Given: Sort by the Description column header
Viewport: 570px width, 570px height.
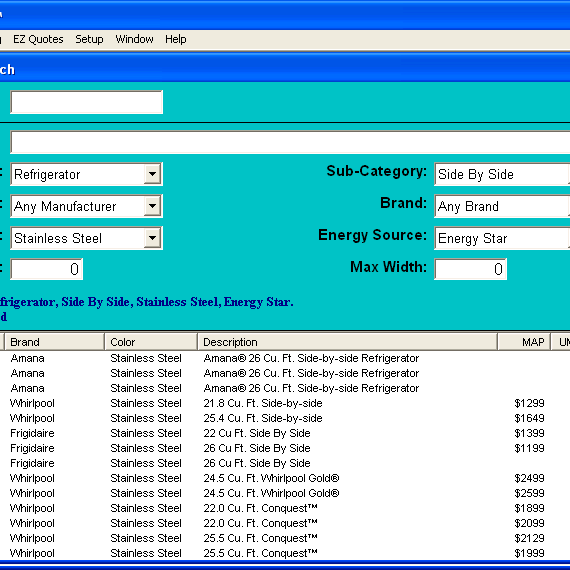Looking at the screenshot, I should [x=348, y=342].
